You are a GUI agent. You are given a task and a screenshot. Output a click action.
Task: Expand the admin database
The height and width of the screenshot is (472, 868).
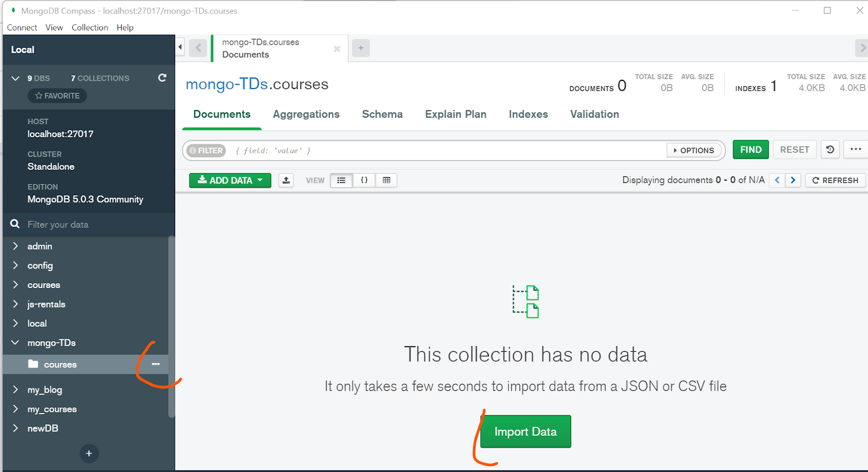click(16, 246)
